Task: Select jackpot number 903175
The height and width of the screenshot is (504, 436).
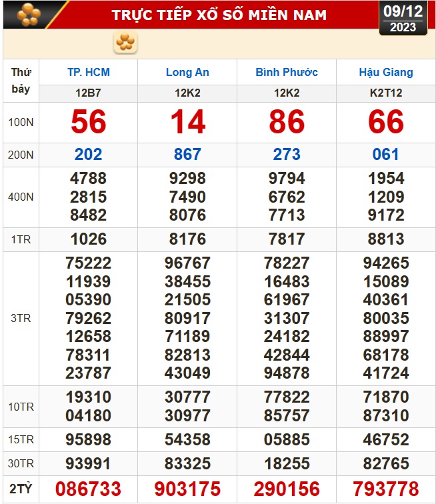Action: pos(187,489)
